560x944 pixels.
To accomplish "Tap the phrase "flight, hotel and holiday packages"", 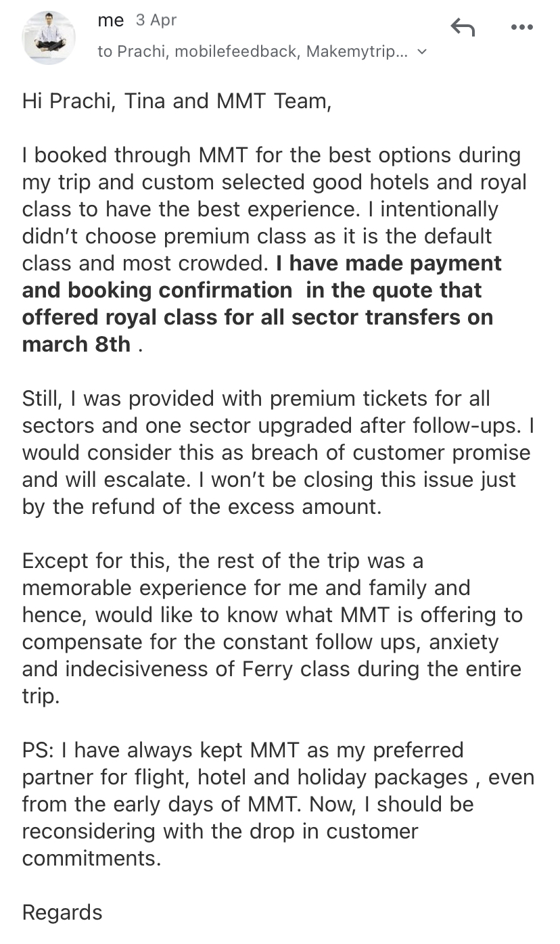I will point(333,777).
